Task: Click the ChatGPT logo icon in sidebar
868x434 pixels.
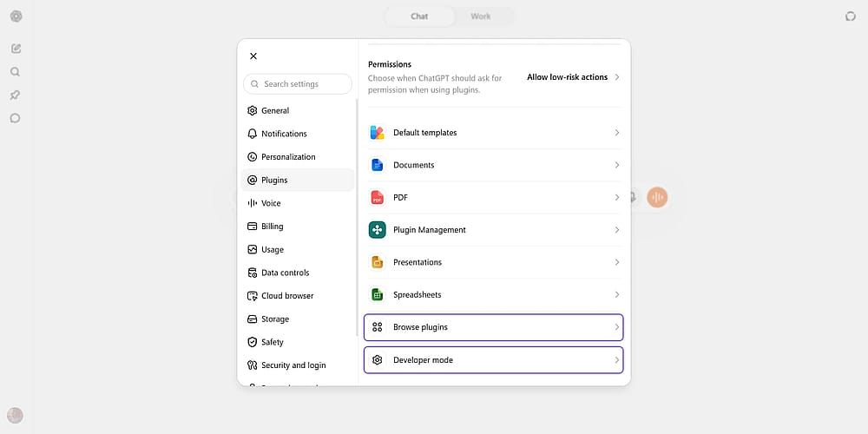Action: click(16, 16)
